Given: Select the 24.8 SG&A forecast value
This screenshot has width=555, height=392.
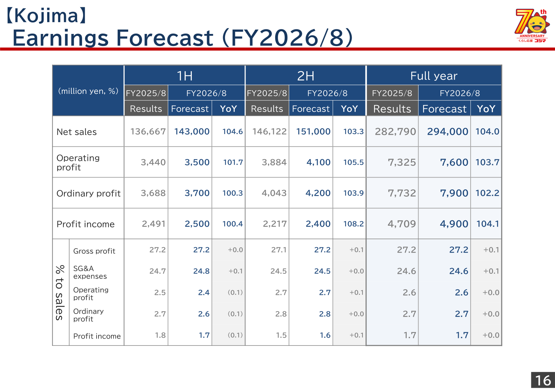Looking at the screenshot, I should click(x=201, y=271).
